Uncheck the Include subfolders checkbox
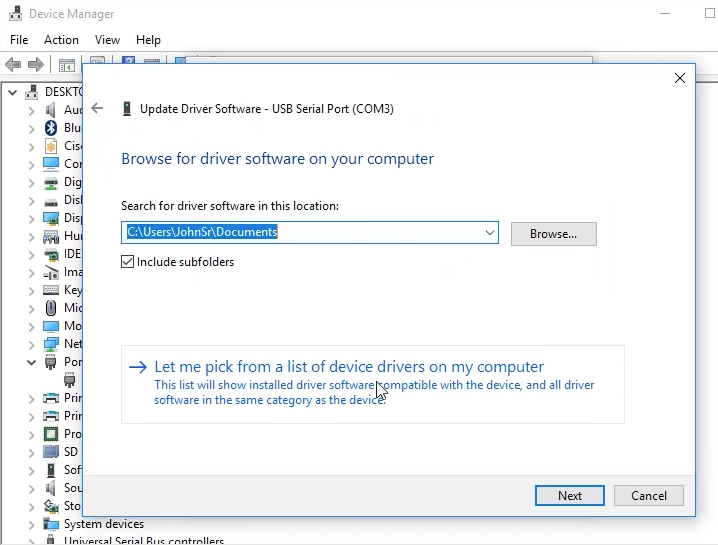Viewport: 718px width, 545px height. click(x=128, y=262)
